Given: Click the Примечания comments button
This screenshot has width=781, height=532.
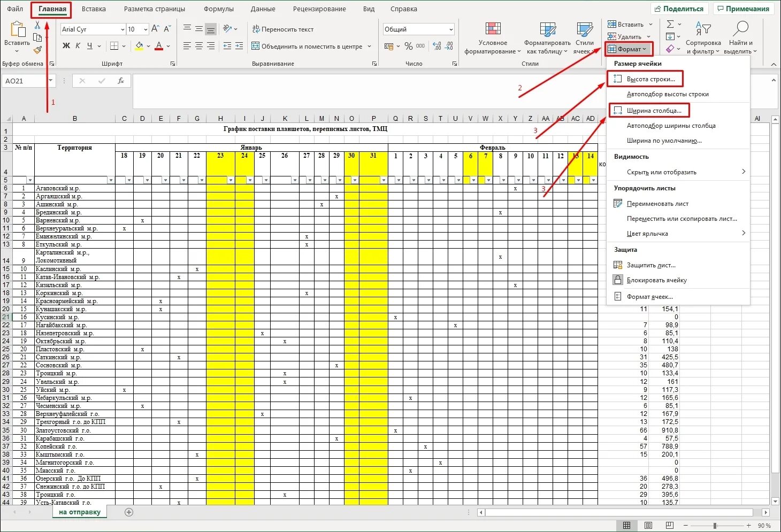Looking at the screenshot, I should (744, 9).
